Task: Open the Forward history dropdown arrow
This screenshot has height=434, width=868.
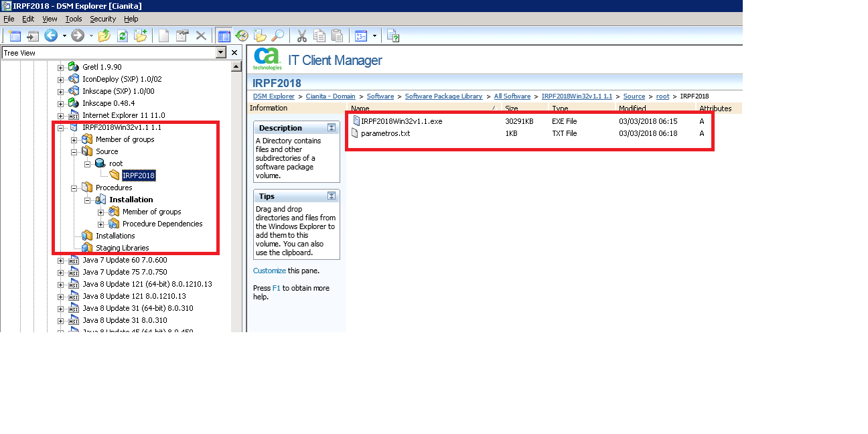Action: (91, 36)
